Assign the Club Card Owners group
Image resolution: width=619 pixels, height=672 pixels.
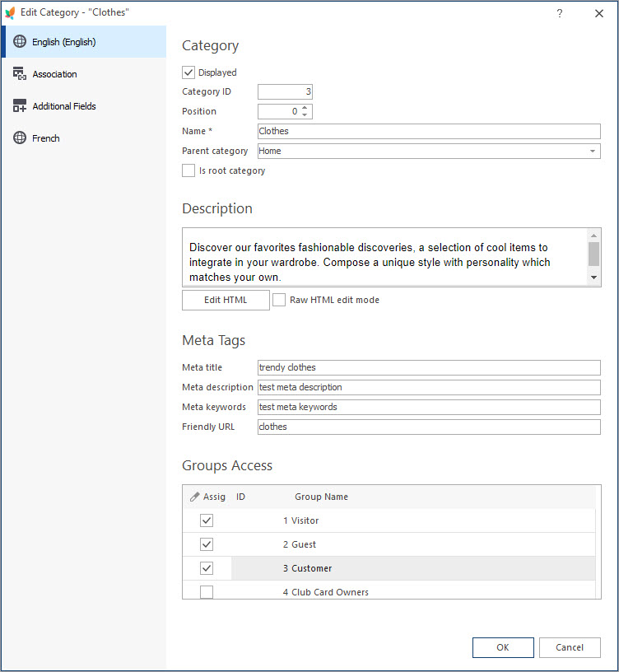pos(207,592)
